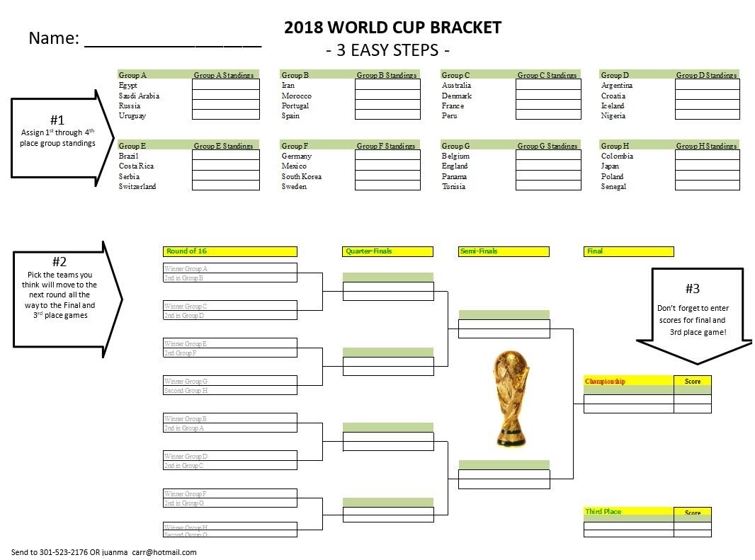Click the #2 arrow instruction shape

click(67, 299)
